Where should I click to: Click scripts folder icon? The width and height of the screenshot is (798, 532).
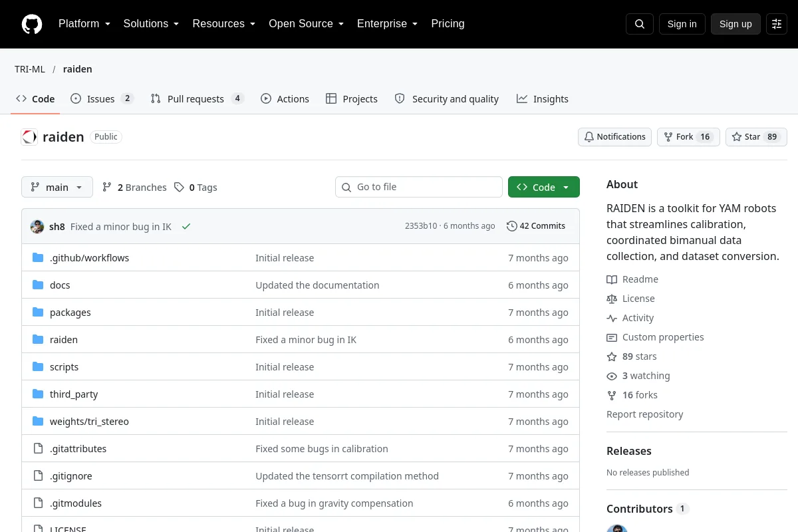[38, 366]
